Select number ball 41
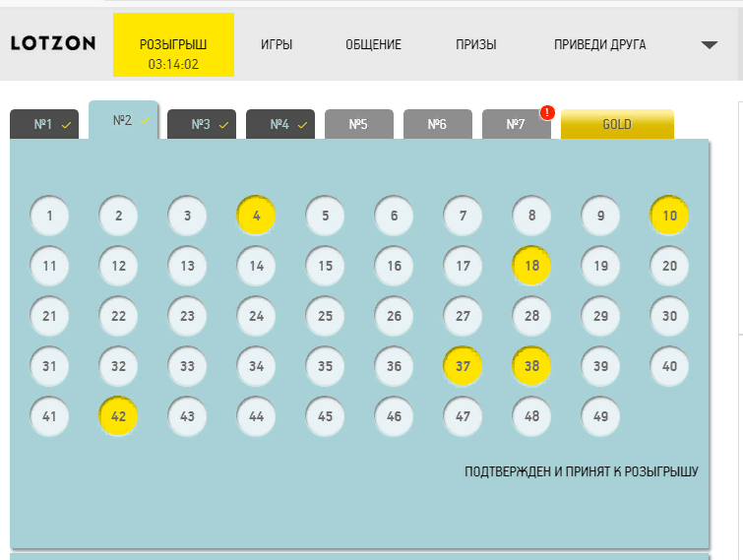This screenshot has height=560, width=743. click(x=49, y=416)
